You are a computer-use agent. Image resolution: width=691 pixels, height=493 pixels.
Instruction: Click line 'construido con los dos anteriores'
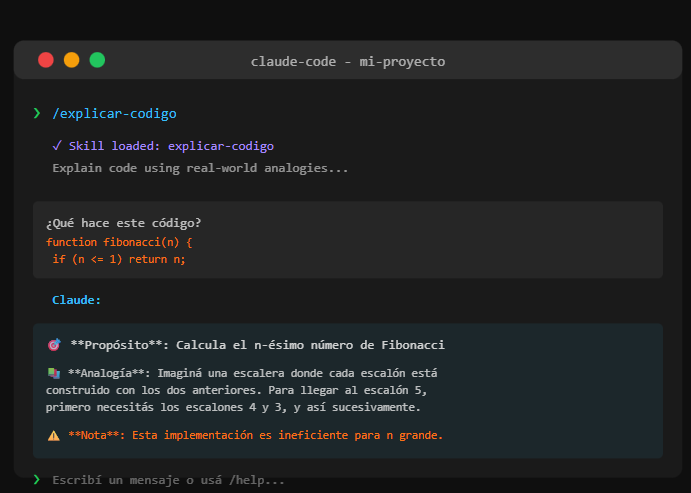click(236, 390)
